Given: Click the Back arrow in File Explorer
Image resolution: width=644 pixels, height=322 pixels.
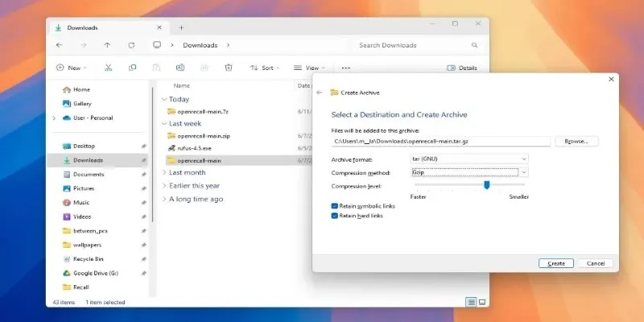Looking at the screenshot, I should click(59, 45).
